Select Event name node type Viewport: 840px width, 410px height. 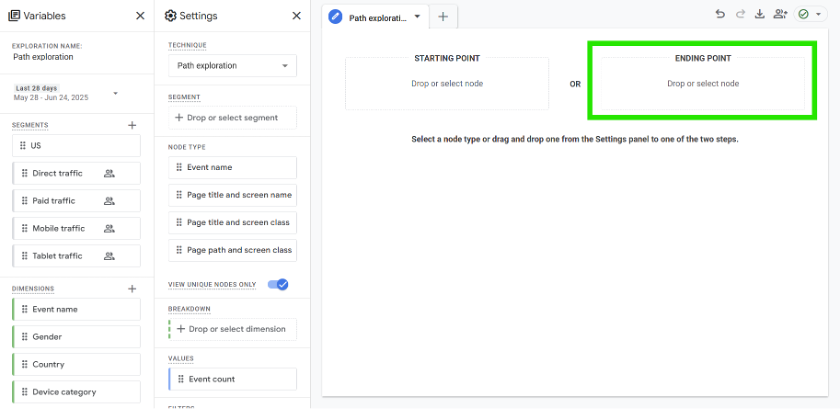pyautogui.click(x=232, y=167)
